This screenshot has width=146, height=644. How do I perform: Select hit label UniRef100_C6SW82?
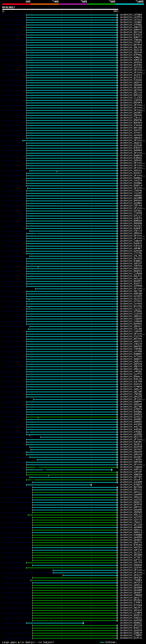coord(131,22)
